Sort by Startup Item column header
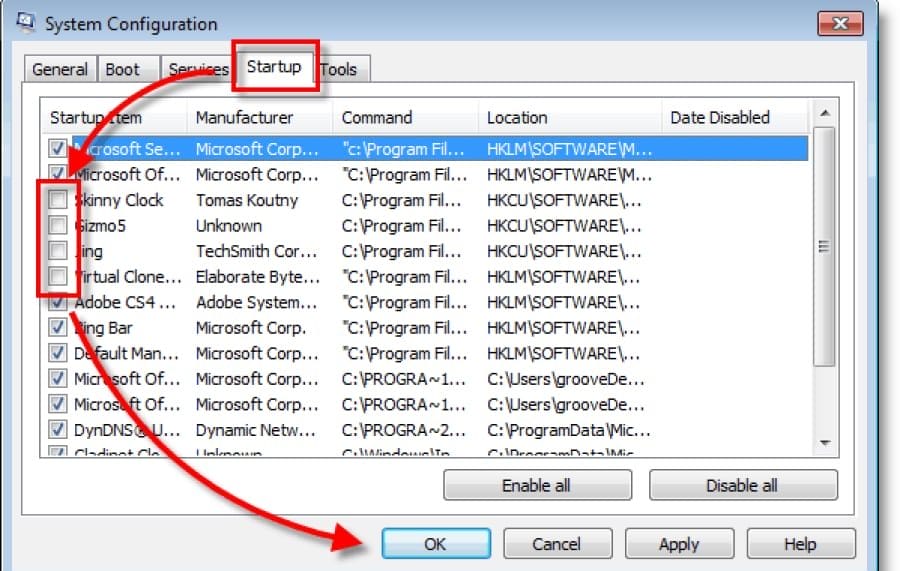900x571 pixels. point(114,118)
